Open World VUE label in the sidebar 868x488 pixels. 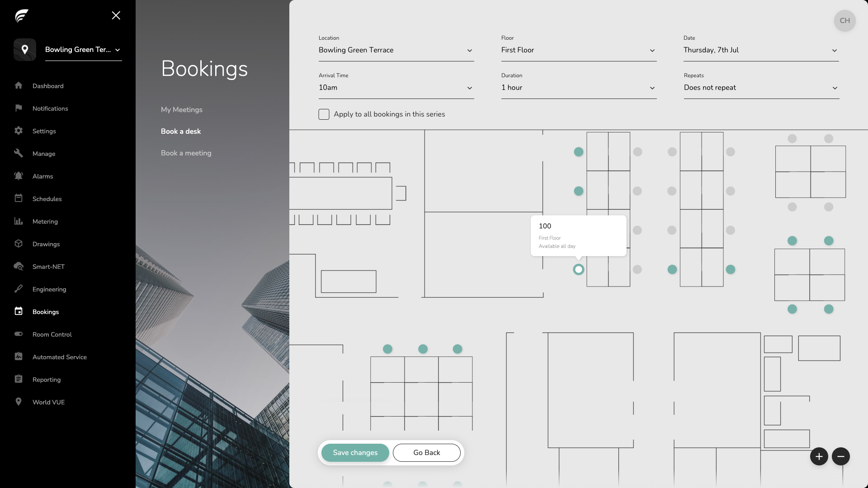(x=48, y=402)
